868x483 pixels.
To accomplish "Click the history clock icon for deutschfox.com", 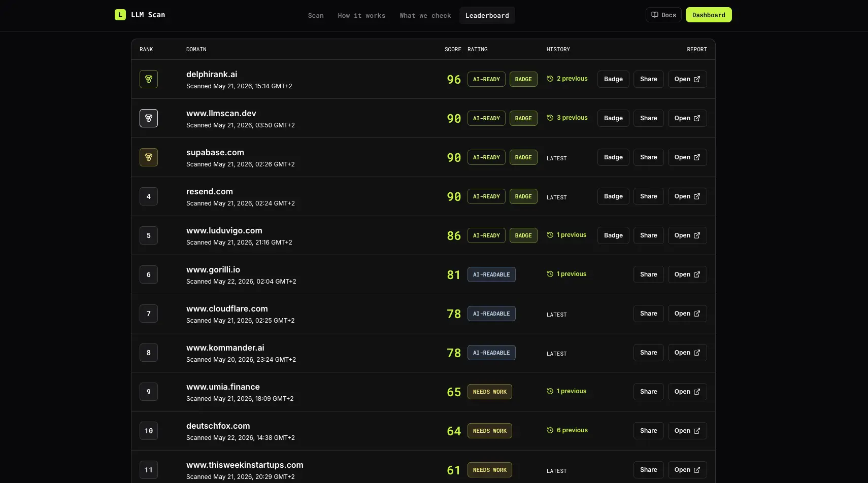I will 550,430.
